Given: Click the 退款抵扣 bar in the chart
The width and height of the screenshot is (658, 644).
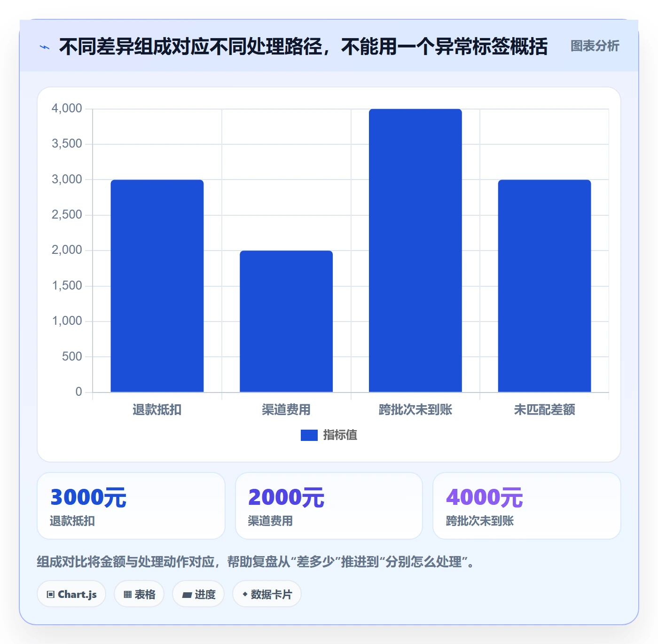Looking at the screenshot, I should tap(157, 286).
